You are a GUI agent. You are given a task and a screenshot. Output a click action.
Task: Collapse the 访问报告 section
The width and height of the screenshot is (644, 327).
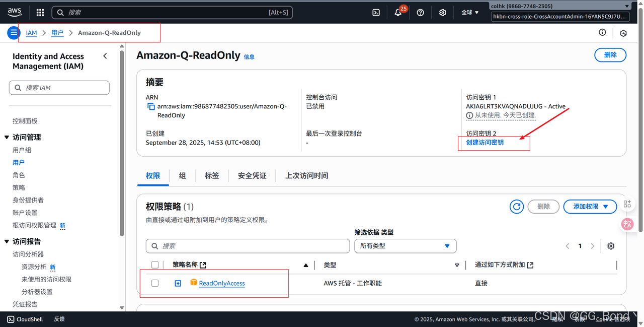click(x=7, y=241)
